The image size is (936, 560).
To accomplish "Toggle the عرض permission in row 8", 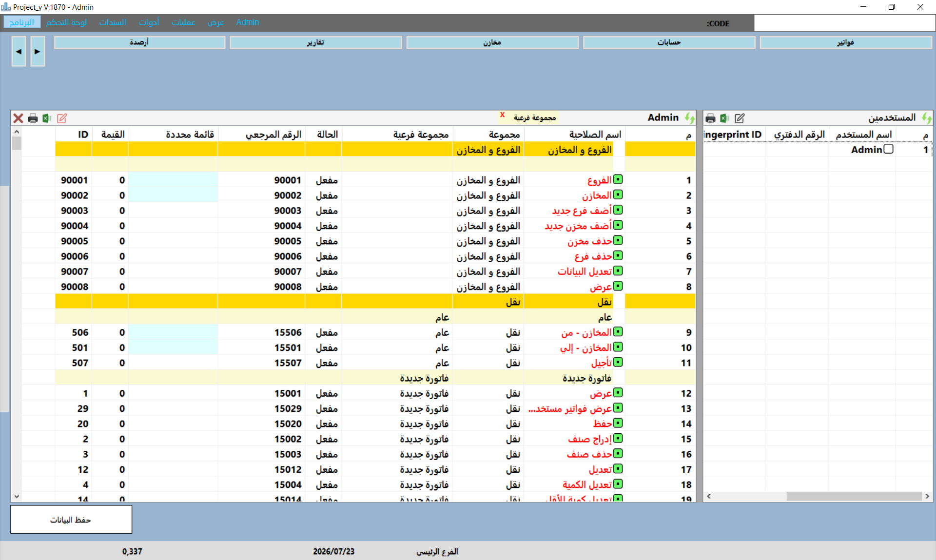I will (x=618, y=286).
